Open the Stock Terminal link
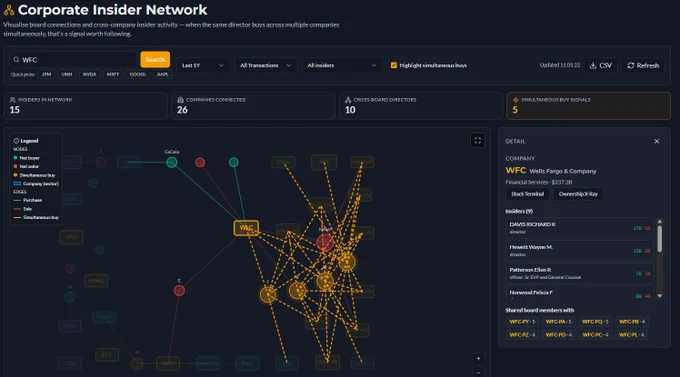Screen dimensions: 680x377 coord(527,194)
